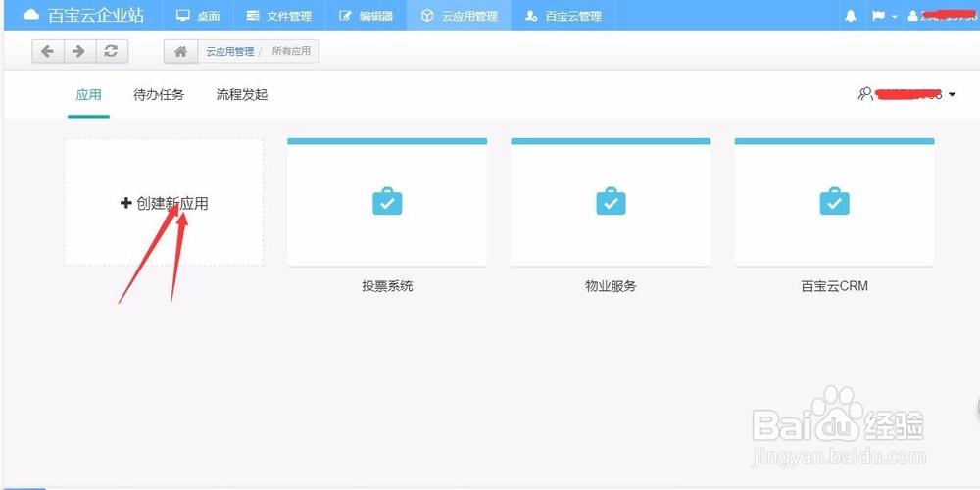The width and height of the screenshot is (980, 490).
Task: Select the 云应用管理 menu
Action: 459,16
